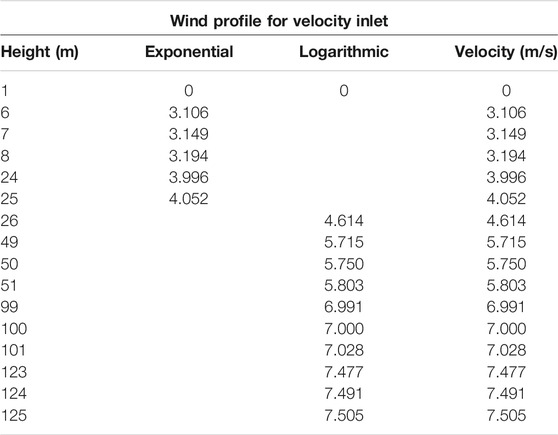Click logarithmic value 6.991 at height 99
The image size is (558, 435).
coord(344,307)
